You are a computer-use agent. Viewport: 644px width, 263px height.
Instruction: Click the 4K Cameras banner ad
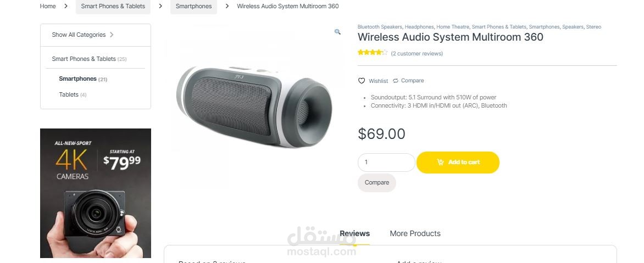[95, 193]
